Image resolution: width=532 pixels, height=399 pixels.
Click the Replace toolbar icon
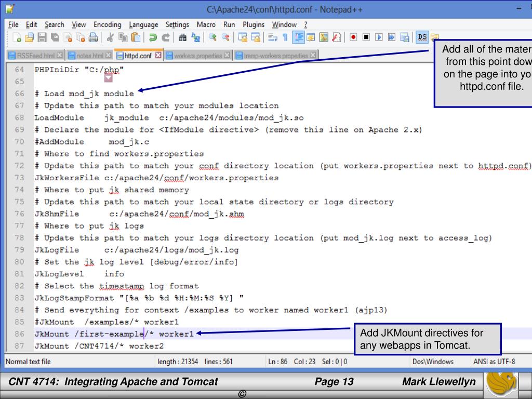(x=195, y=37)
